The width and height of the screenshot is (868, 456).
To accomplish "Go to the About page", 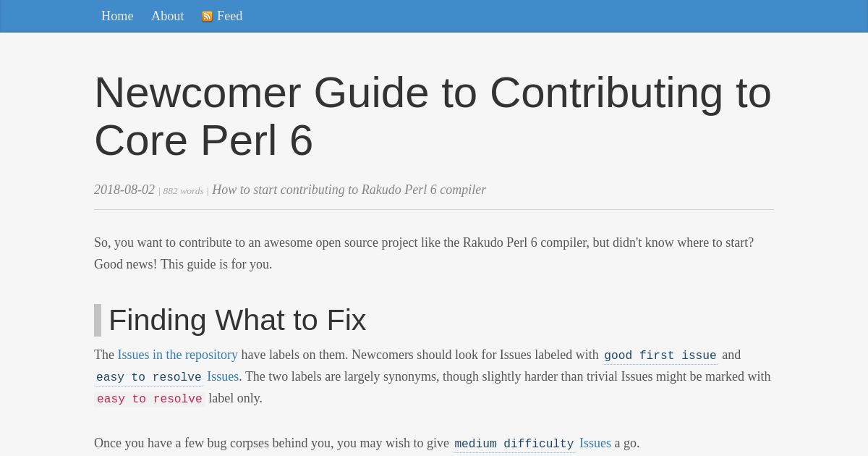I will tap(167, 16).
